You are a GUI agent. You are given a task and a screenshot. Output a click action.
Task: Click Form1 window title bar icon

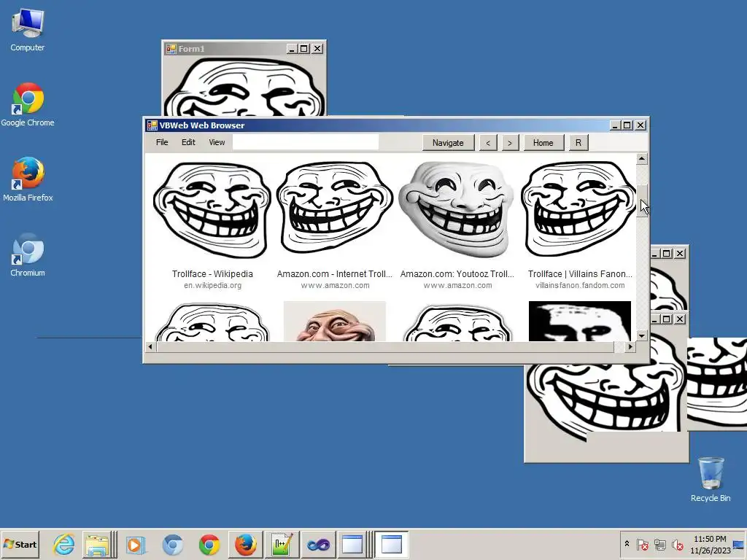pos(171,49)
